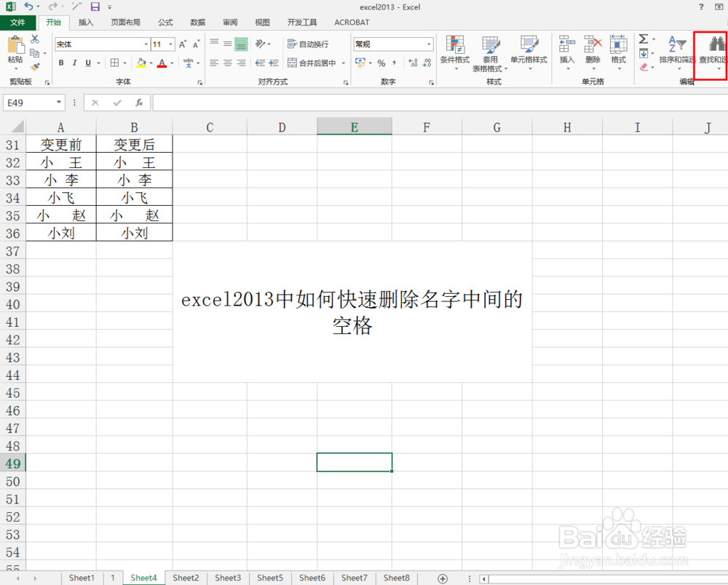
Task: Select the Format Painter brush
Action: [35, 67]
